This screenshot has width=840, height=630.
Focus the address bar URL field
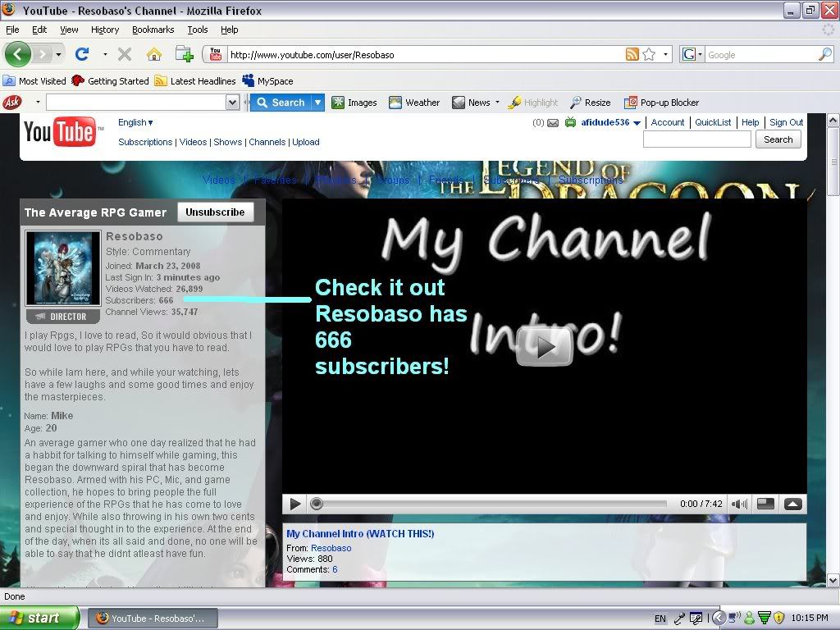[x=426, y=54]
